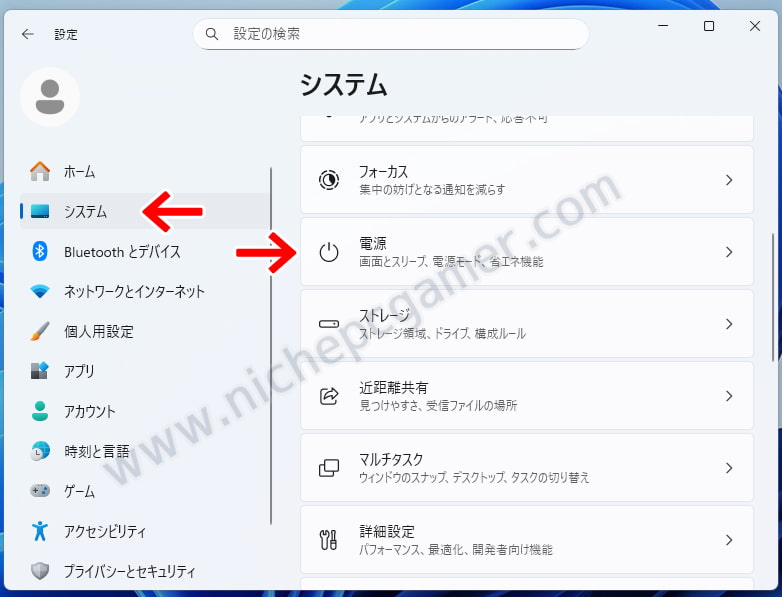Go to Network and Internet (ネットワークとインターネット)

tap(133, 292)
